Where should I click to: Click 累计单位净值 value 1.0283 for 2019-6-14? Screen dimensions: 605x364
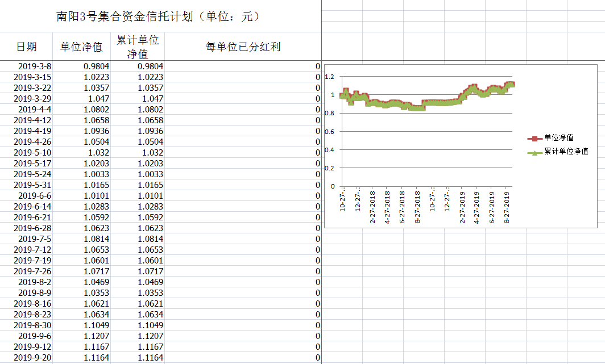tap(138, 207)
